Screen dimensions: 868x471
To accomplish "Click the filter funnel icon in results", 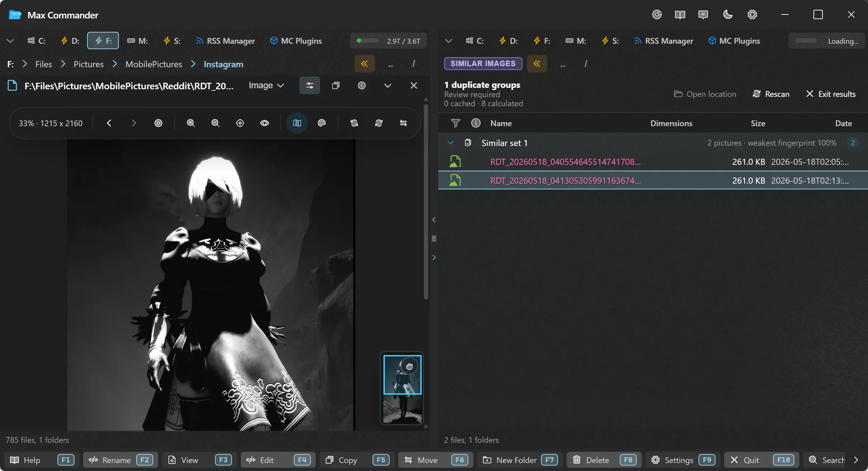I will coord(456,123).
